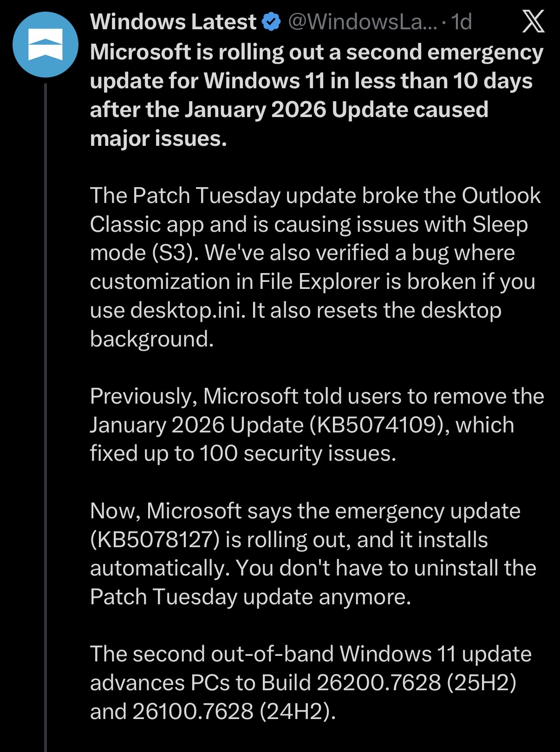Tap the 26100.7628 (24H2) build text

pos(234,712)
